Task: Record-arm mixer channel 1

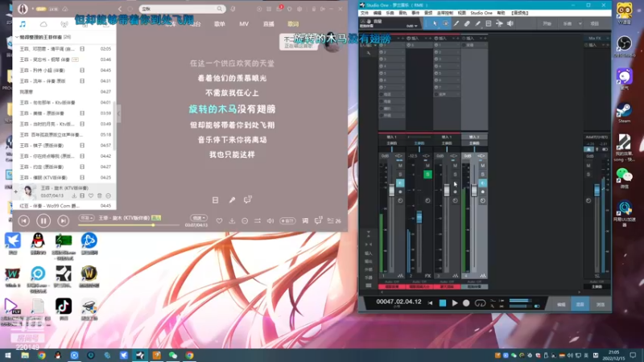Action: click(x=400, y=191)
